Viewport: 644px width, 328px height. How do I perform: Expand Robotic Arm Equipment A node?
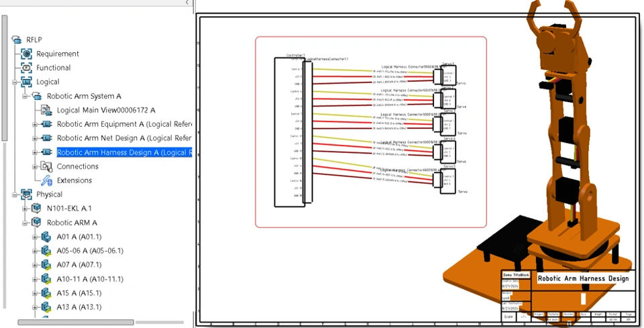(x=34, y=124)
